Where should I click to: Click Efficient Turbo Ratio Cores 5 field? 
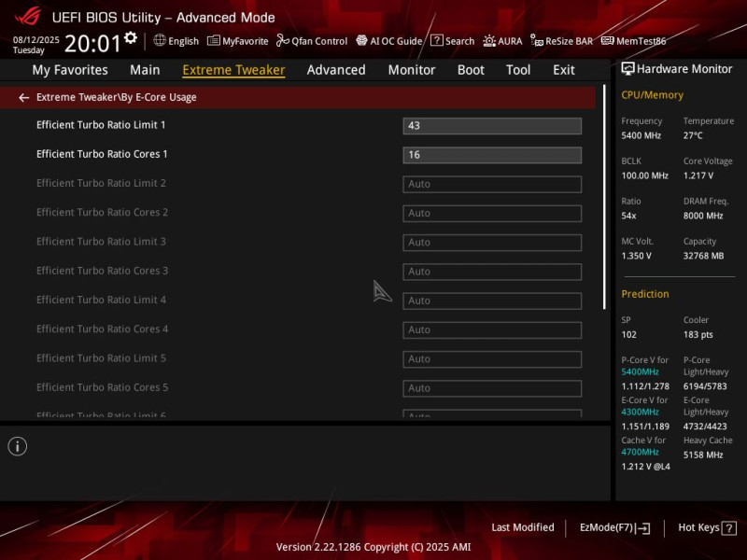(492, 388)
